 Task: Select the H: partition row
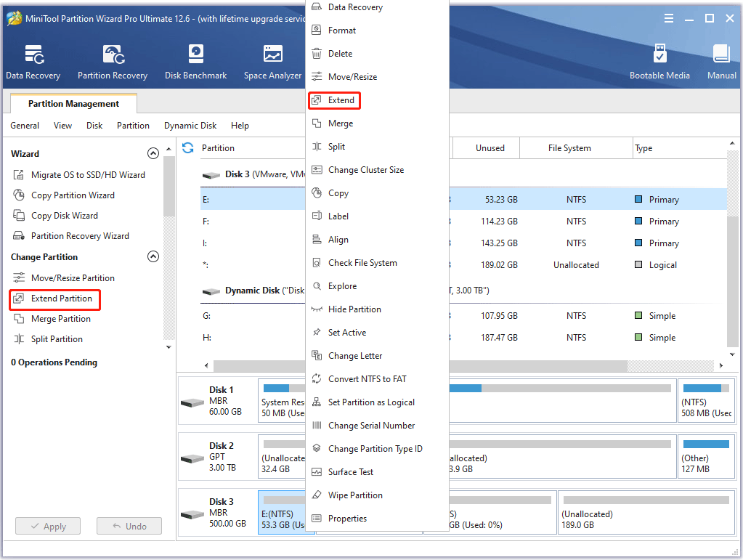[463, 337]
